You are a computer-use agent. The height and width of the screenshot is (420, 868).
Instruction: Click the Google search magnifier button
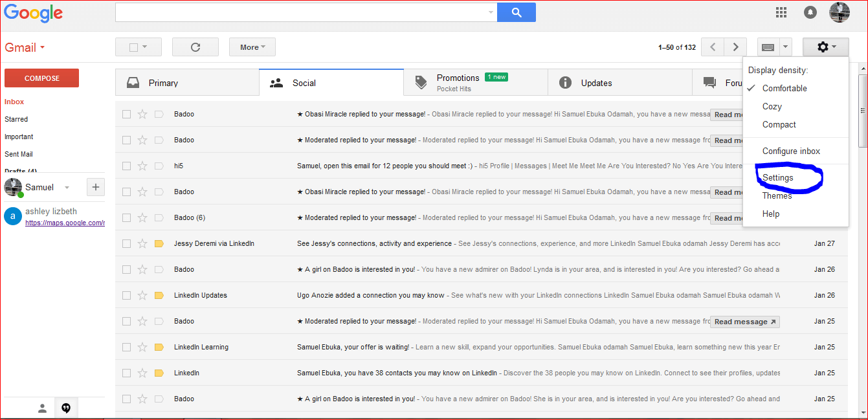(516, 12)
